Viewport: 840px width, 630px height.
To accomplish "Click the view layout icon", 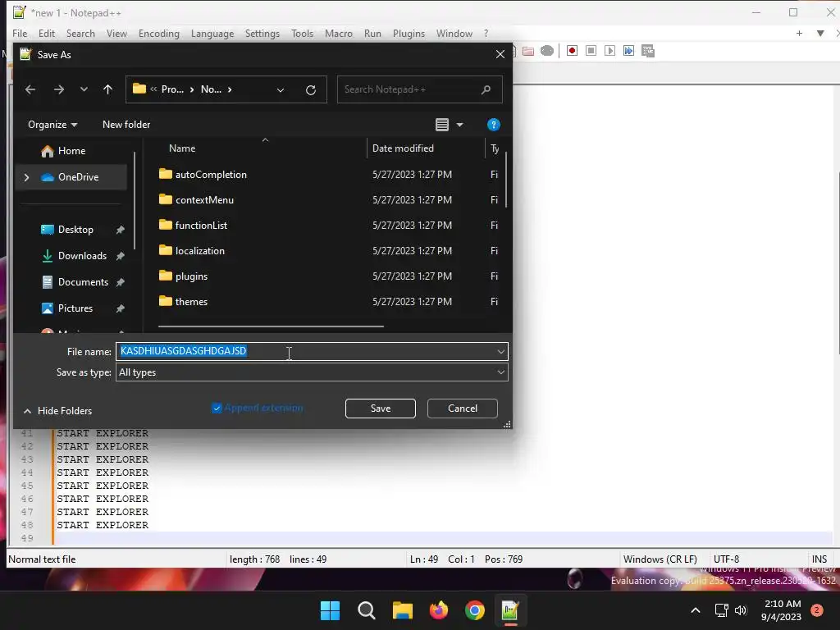I will point(442,125).
